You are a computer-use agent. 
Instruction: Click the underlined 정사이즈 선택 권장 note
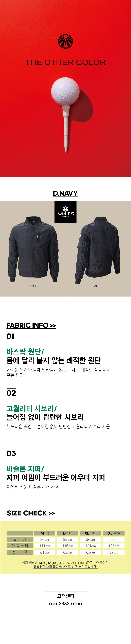(x=66, y=567)
